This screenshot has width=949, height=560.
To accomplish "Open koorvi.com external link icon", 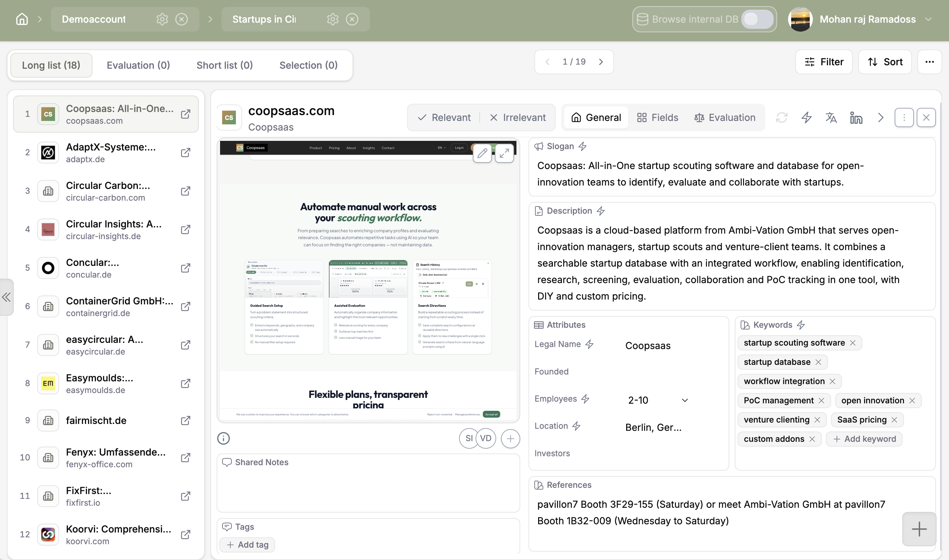I will (185, 535).
